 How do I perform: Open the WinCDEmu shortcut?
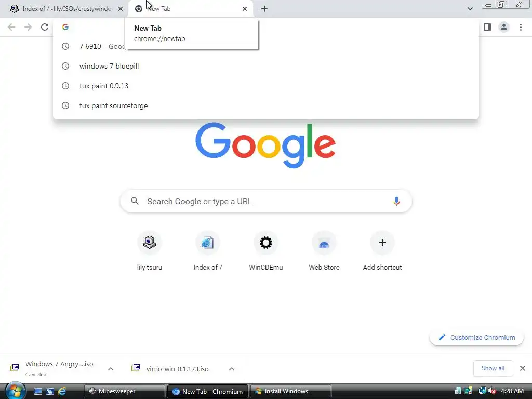click(265, 251)
